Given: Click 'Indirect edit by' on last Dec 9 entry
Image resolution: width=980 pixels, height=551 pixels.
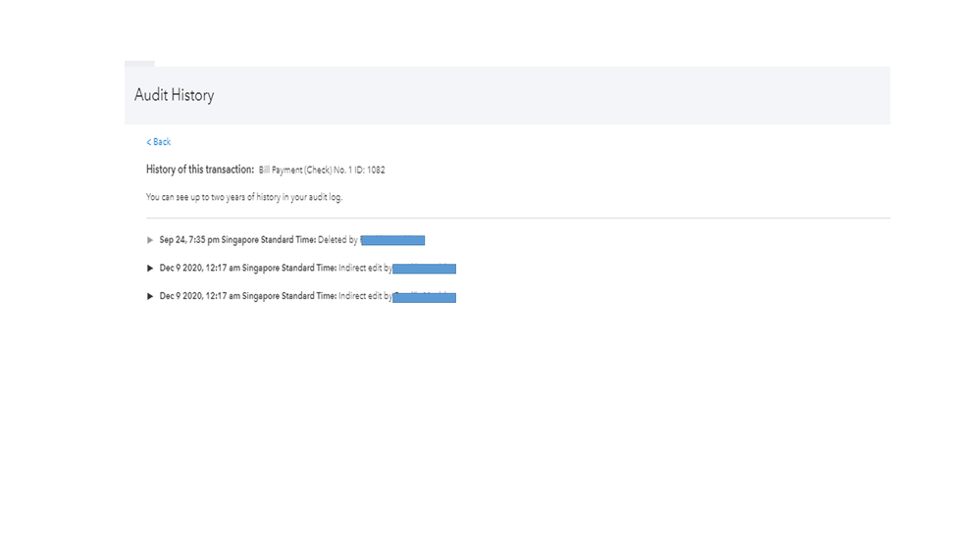Looking at the screenshot, I should [x=365, y=296].
